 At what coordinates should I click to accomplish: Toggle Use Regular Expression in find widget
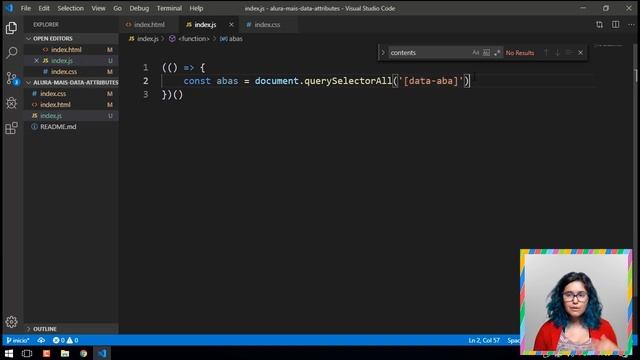point(497,53)
